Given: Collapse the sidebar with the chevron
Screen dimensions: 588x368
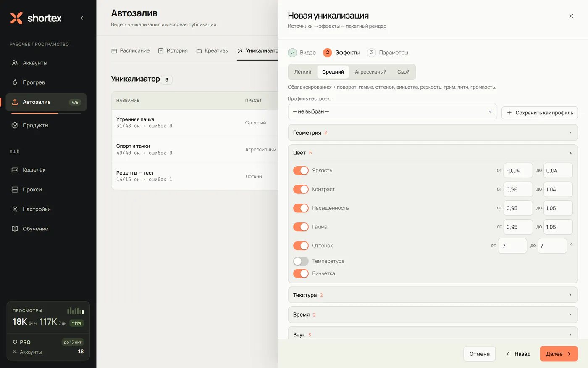Looking at the screenshot, I should point(82,18).
